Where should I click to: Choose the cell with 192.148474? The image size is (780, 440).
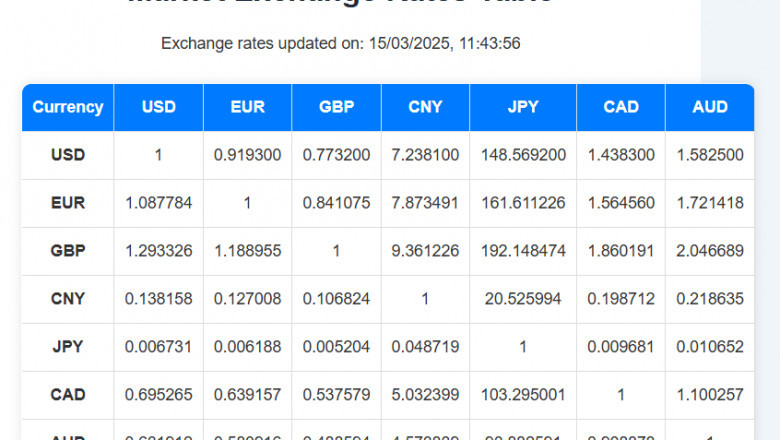(523, 251)
